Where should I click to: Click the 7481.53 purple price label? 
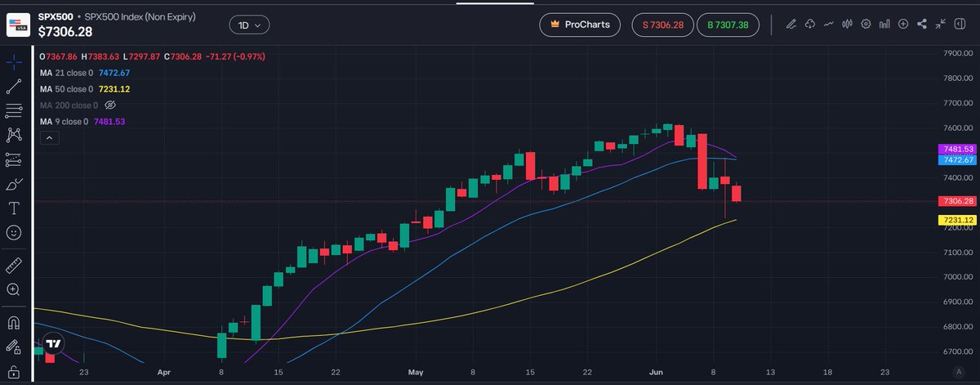pos(958,150)
